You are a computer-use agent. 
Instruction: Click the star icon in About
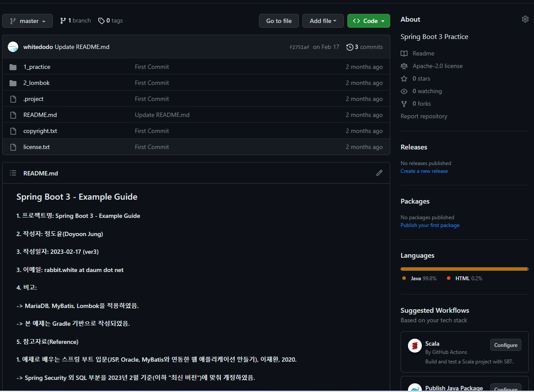[x=404, y=78]
